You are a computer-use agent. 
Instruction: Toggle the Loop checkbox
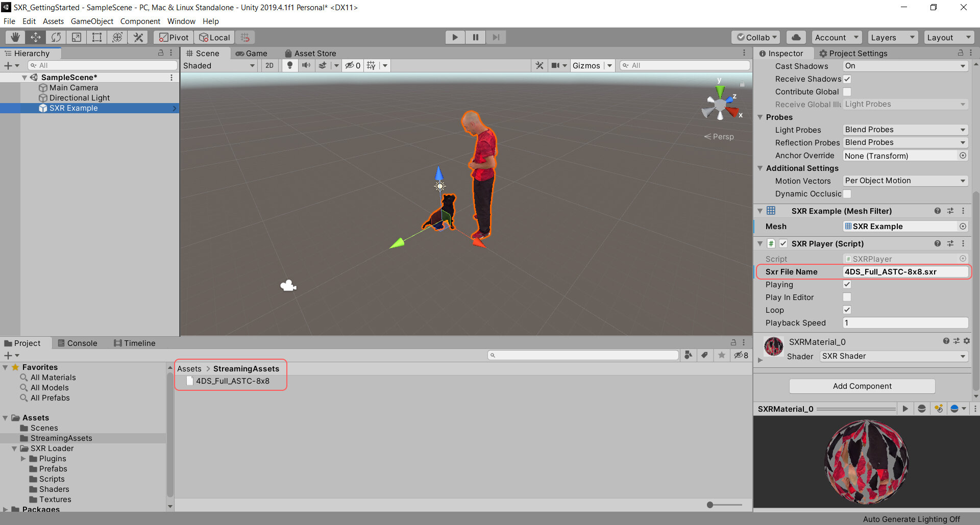847,310
